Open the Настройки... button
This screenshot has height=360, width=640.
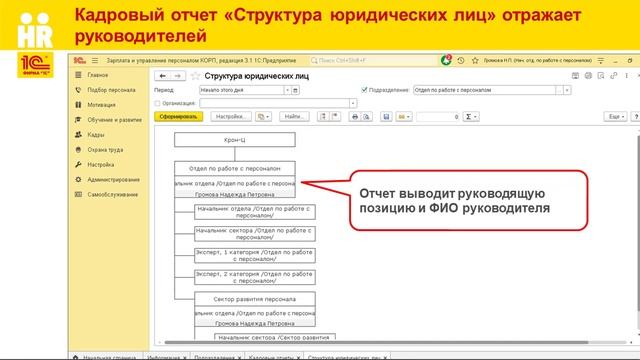(231, 117)
